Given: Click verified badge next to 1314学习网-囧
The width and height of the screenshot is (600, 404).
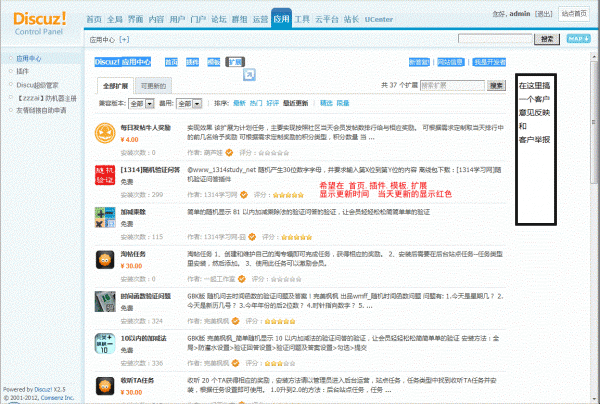Looking at the screenshot, I should point(252,237).
